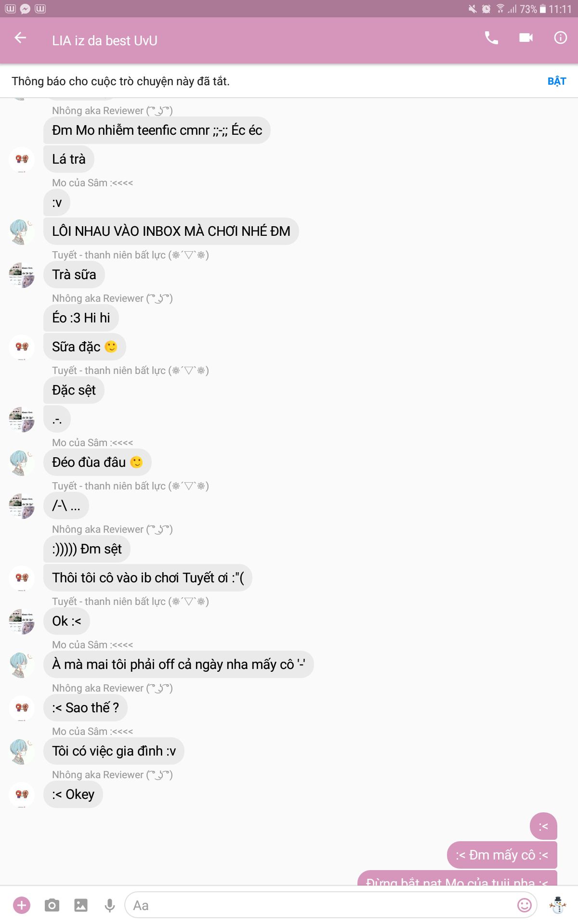Start a voice call
The width and height of the screenshot is (578, 924).
(491, 38)
